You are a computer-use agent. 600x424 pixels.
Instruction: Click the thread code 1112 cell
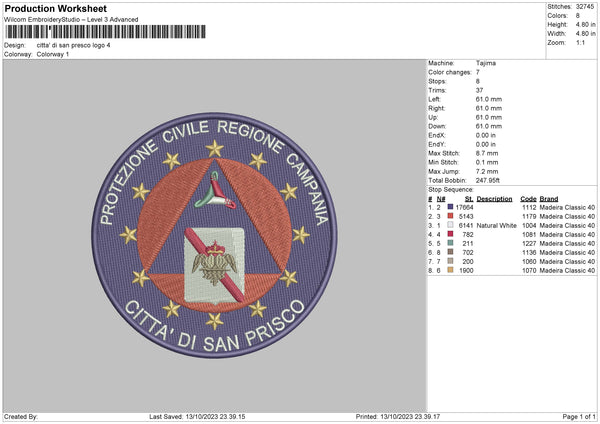click(x=529, y=207)
